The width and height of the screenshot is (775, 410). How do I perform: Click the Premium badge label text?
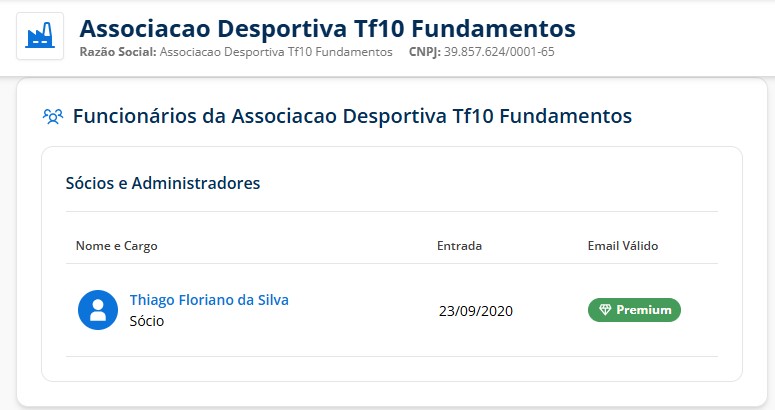point(643,310)
